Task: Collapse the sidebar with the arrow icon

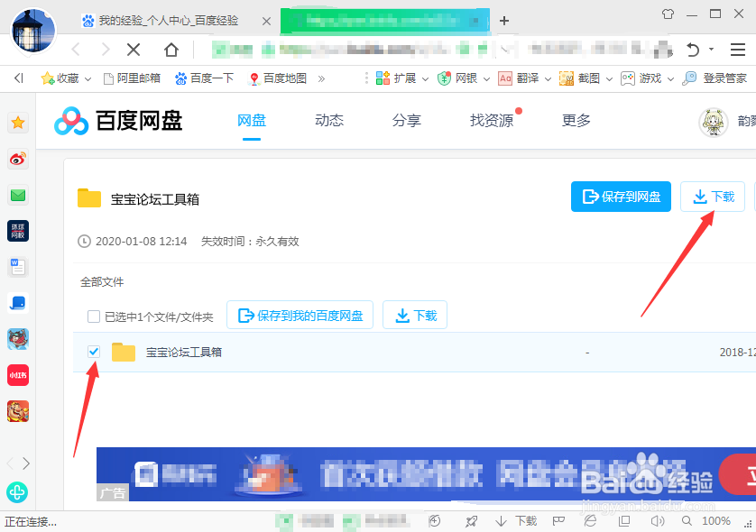Action: pyautogui.click(x=18, y=78)
